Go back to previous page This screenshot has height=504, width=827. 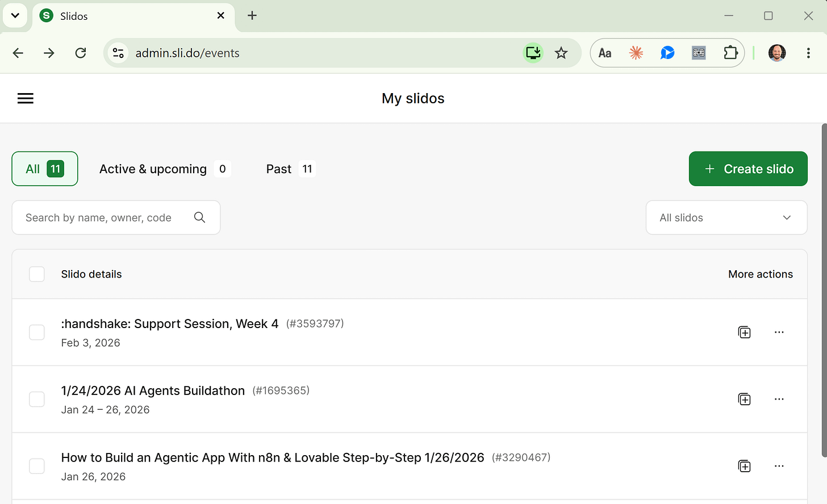(x=18, y=53)
